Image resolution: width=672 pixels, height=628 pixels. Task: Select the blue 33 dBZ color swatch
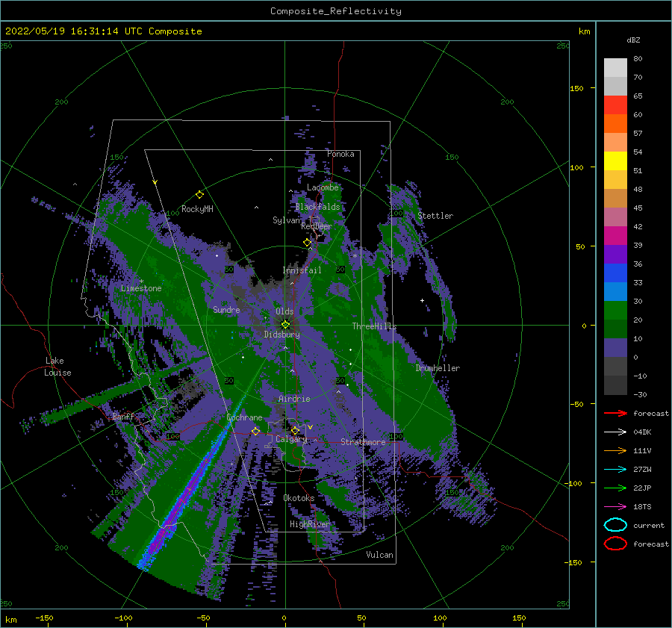[615, 273]
